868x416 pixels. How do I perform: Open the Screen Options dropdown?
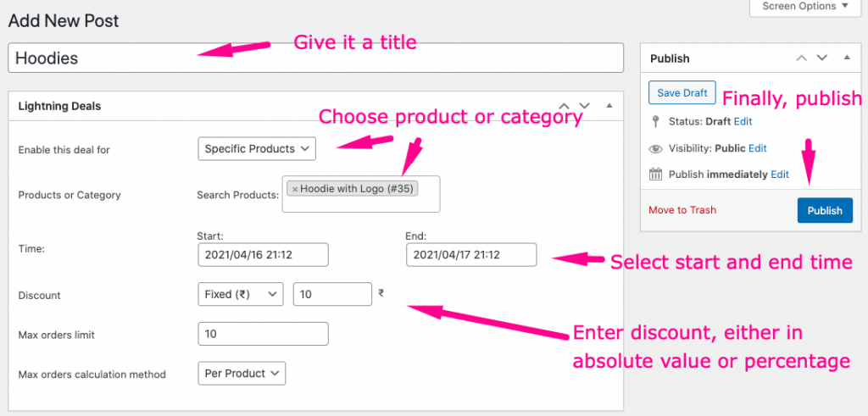click(804, 7)
